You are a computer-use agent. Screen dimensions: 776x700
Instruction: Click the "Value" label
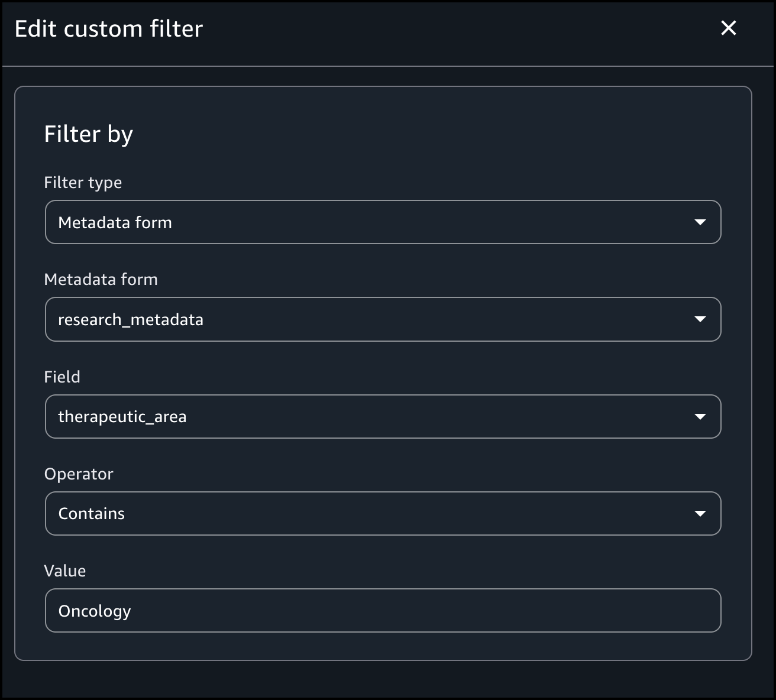(65, 571)
